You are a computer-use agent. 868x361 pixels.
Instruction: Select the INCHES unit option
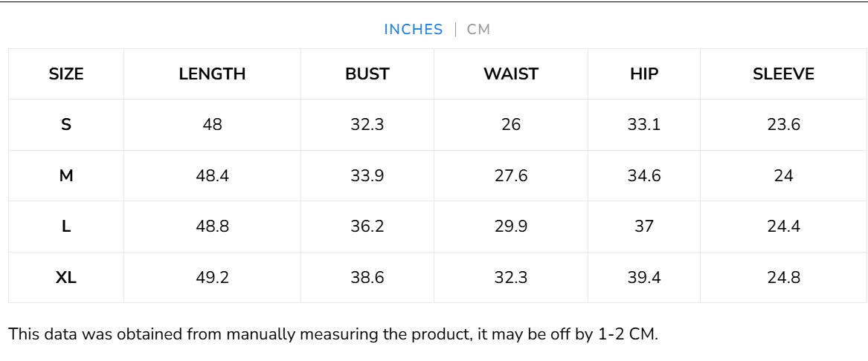(x=413, y=30)
